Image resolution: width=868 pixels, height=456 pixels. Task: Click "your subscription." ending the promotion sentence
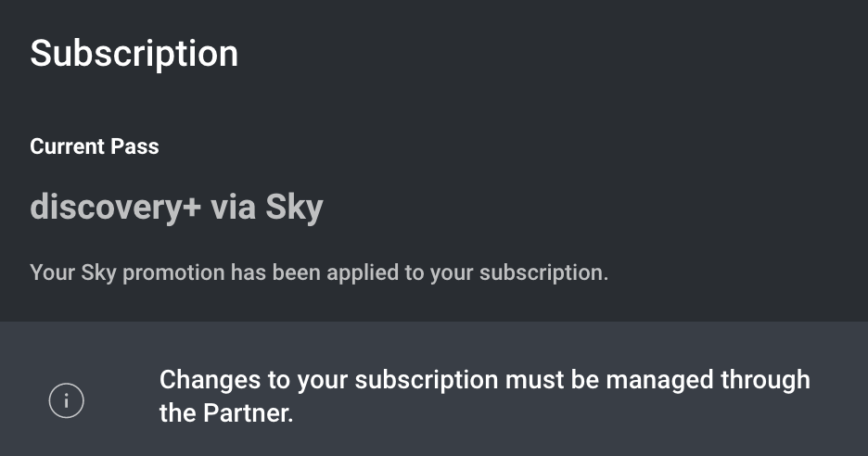coord(519,273)
